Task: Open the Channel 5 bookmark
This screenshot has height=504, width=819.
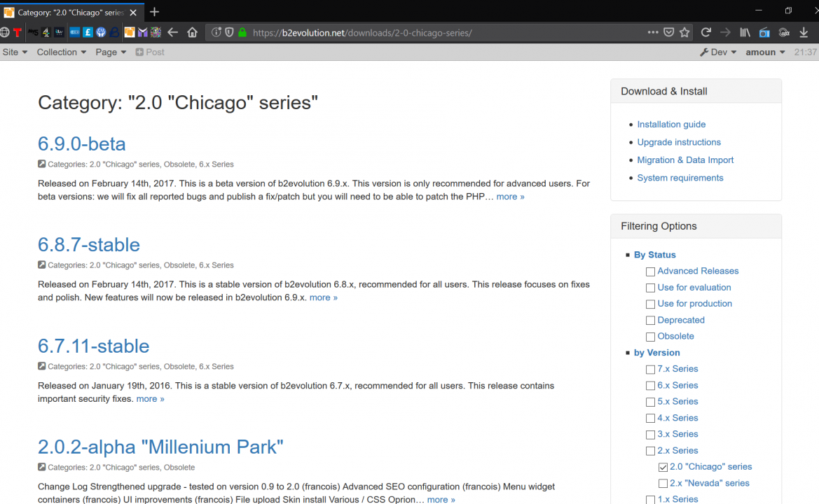Action: coord(33,32)
